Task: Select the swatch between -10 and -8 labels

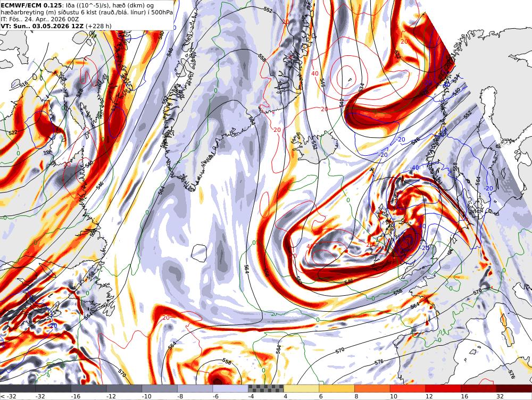Action: 160,389
